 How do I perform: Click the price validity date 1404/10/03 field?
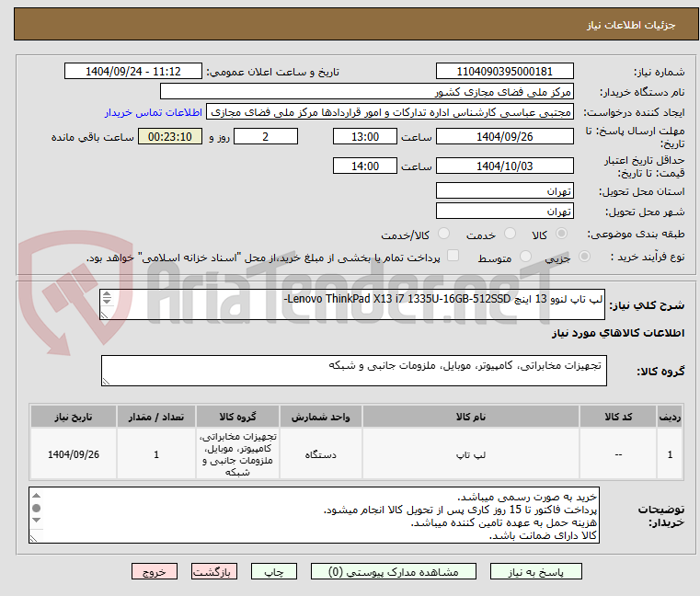[x=504, y=166]
